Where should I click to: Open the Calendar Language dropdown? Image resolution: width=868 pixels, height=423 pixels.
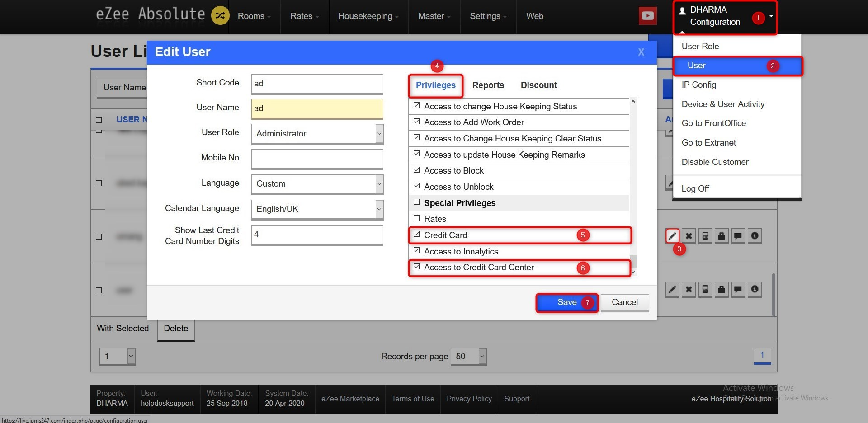click(317, 209)
